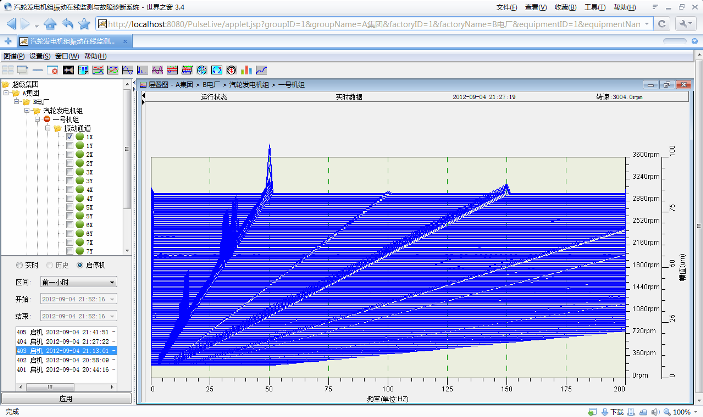Click the horizontal line toolbar icon
The height and width of the screenshot is (417, 703).
tap(38, 70)
